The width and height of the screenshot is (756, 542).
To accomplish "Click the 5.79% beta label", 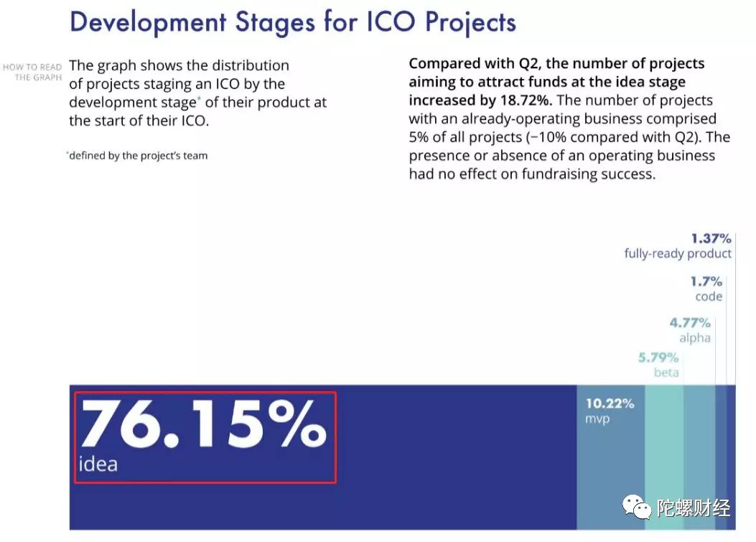I will click(658, 365).
